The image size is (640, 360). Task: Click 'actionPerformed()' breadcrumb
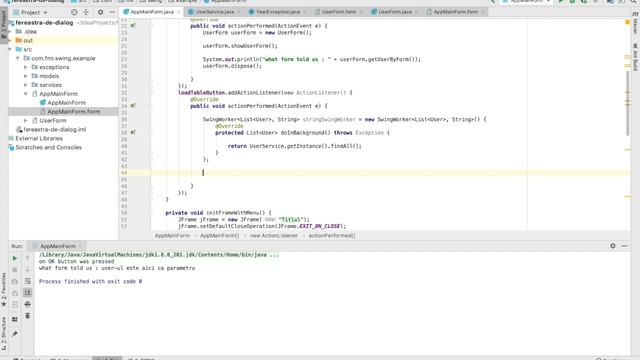[x=331, y=236]
